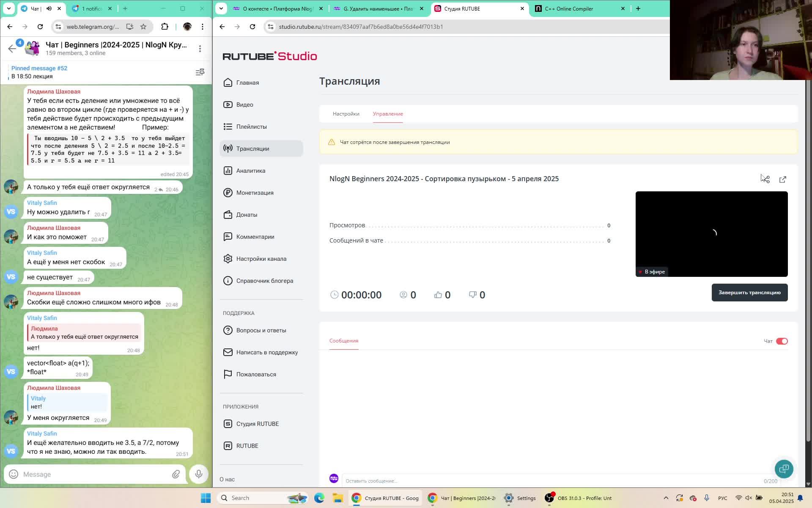Click the share stream icon above the player
The image size is (812, 508).
pos(765,179)
